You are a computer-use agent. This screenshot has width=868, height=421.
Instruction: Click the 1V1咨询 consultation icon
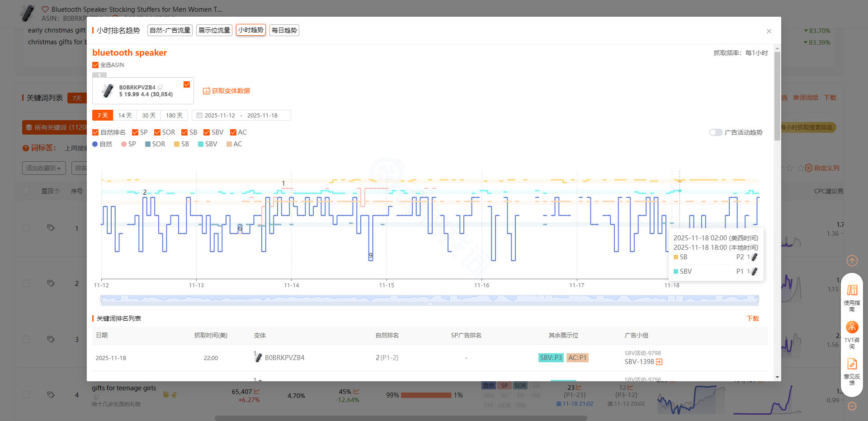coord(852,327)
